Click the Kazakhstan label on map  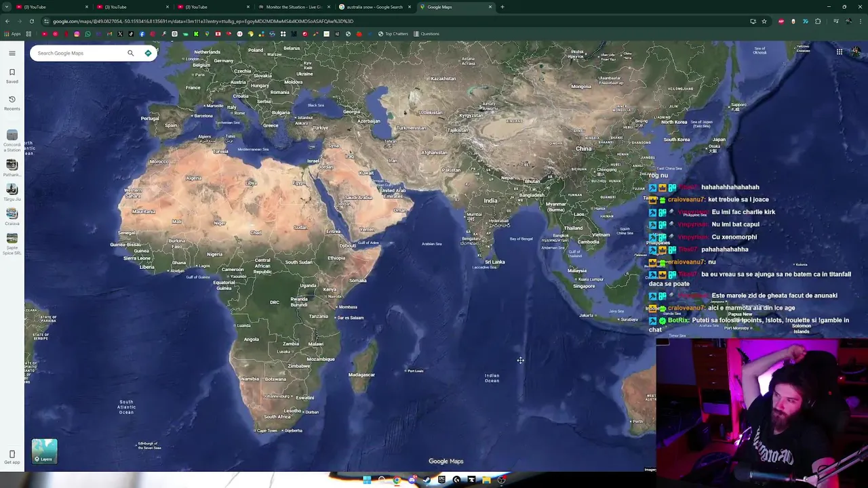(x=443, y=79)
